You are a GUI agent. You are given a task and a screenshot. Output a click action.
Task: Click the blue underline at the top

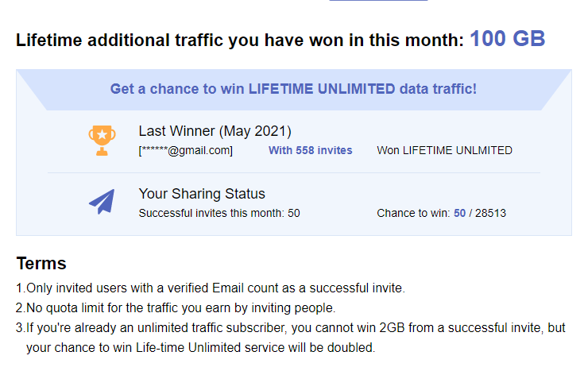378,1
